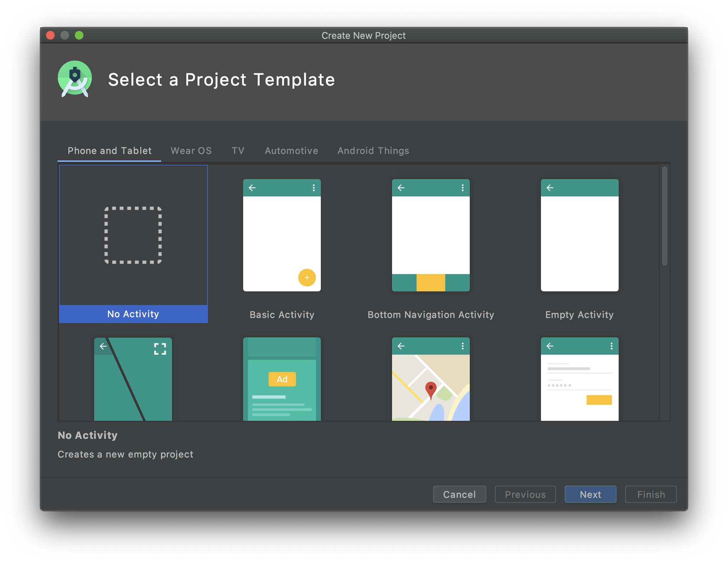728x564 pixels.
Task: Click the Android Studio logo icon
Action: (75, 79)
